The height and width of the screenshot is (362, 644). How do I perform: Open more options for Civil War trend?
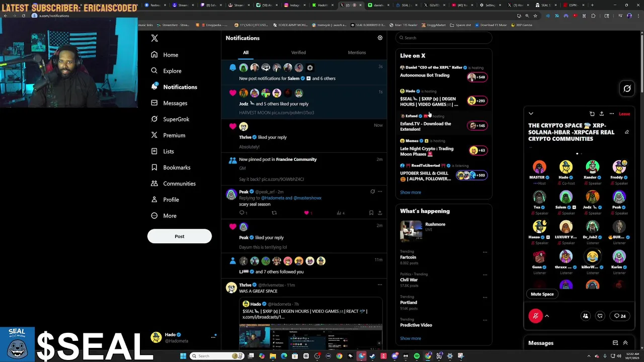[485, 275]
